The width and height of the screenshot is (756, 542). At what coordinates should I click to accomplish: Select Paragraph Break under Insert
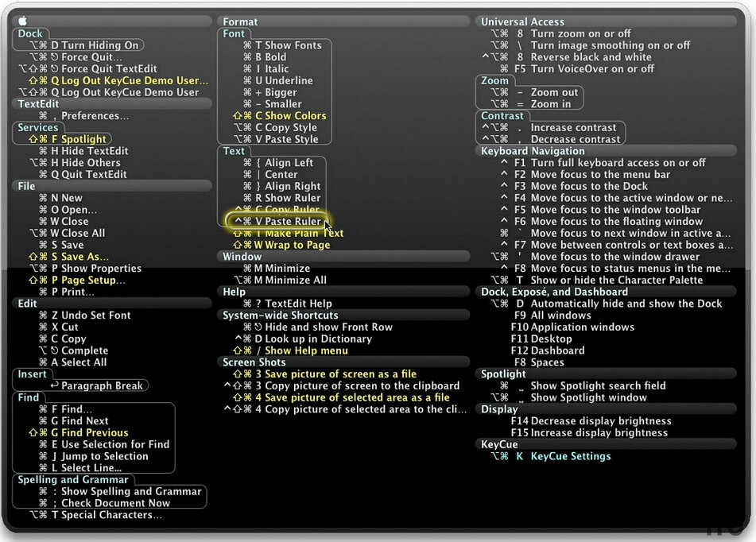click(96, 385)
